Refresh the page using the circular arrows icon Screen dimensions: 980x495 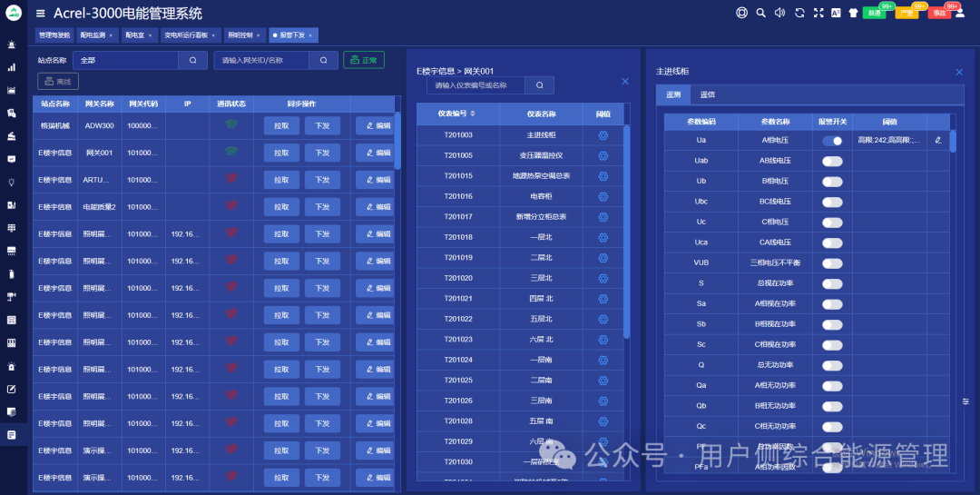coord(799,13)
